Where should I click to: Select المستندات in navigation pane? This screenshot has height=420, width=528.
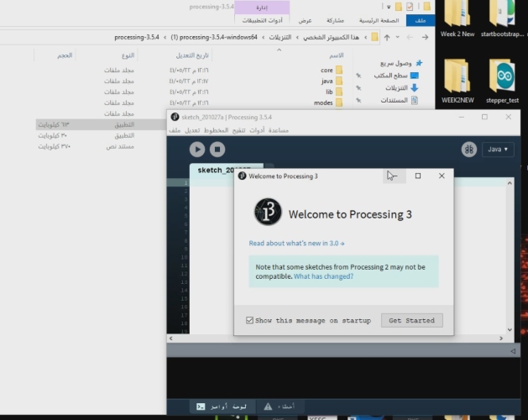(x=400, y=100)
